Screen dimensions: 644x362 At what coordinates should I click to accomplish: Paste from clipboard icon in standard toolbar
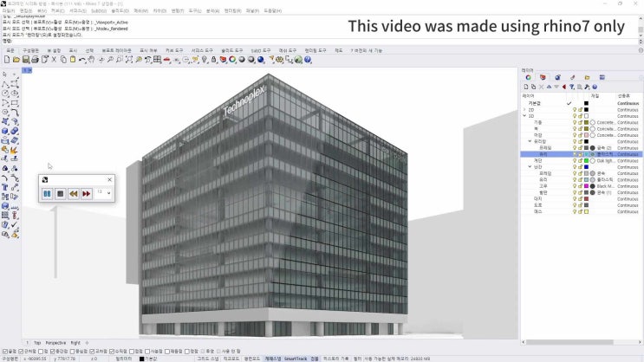click(73, 60)
